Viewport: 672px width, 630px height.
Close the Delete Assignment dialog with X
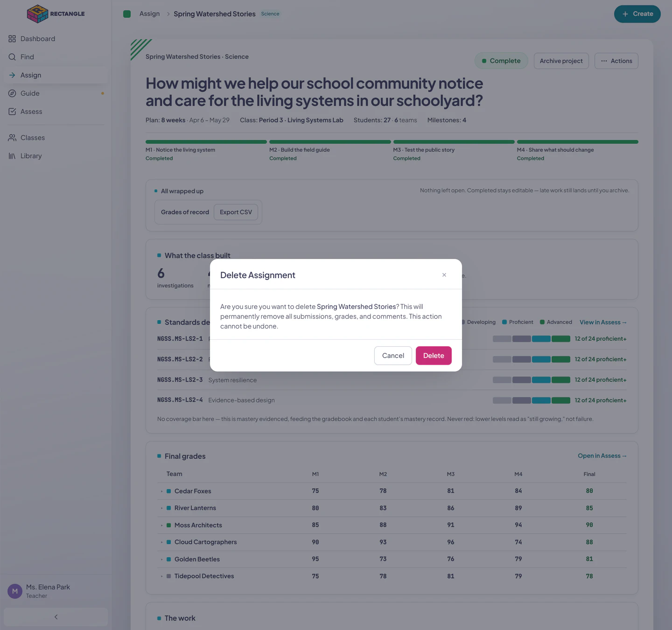(x=444, y=275)
